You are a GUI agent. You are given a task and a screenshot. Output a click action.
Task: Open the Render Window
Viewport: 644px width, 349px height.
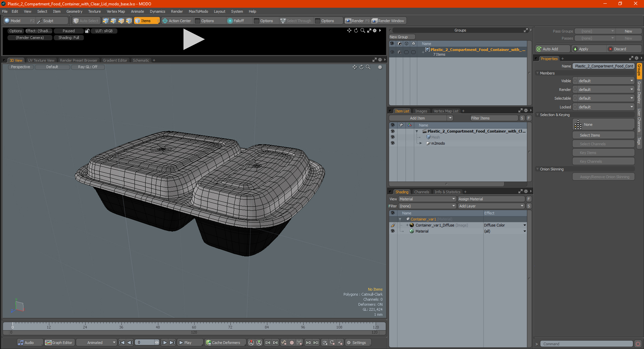pos(388,21)
